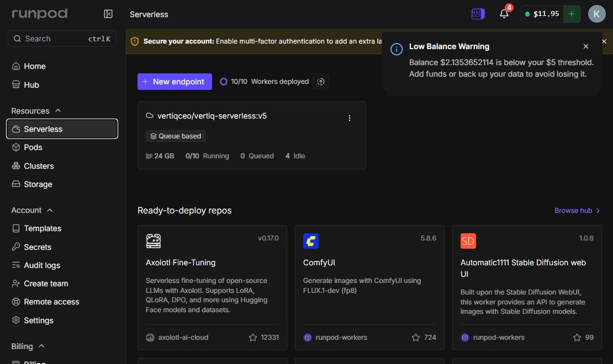Viewport: 613px width, 364px height.
Task: Click the info icon in Low Balance Warning
Action: point(397,49)
